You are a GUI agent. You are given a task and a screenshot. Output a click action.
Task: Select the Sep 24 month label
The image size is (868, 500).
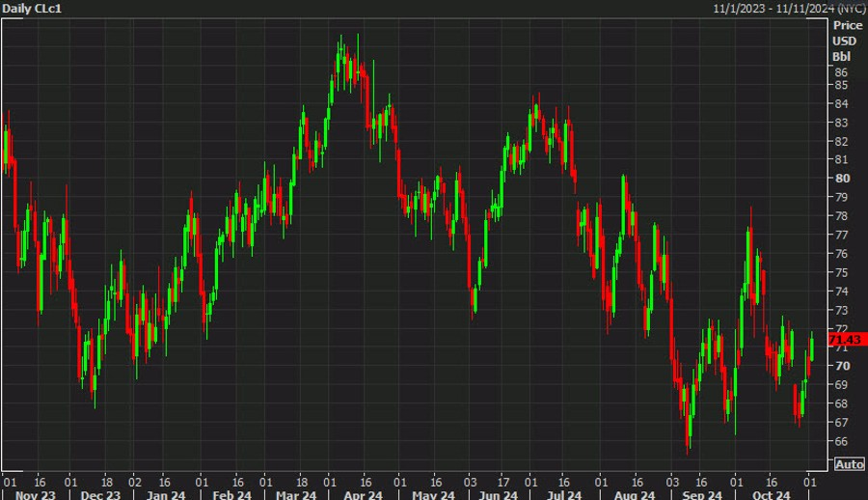[702, 494]
